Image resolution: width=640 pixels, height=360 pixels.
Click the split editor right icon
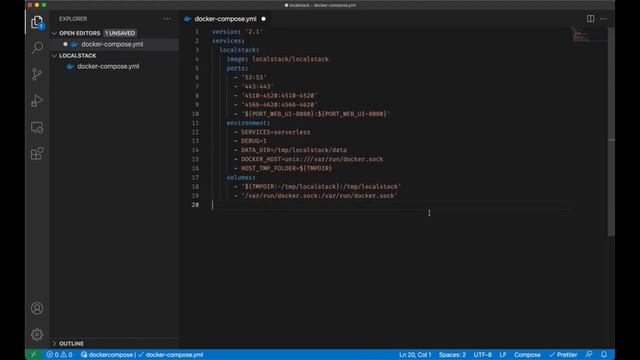(590, 19)
